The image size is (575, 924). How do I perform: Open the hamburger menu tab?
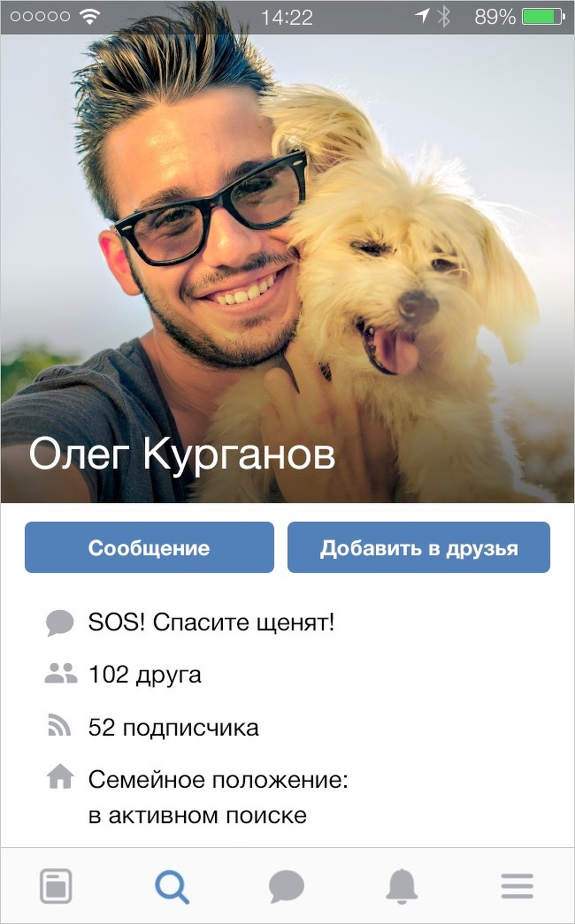517,886
